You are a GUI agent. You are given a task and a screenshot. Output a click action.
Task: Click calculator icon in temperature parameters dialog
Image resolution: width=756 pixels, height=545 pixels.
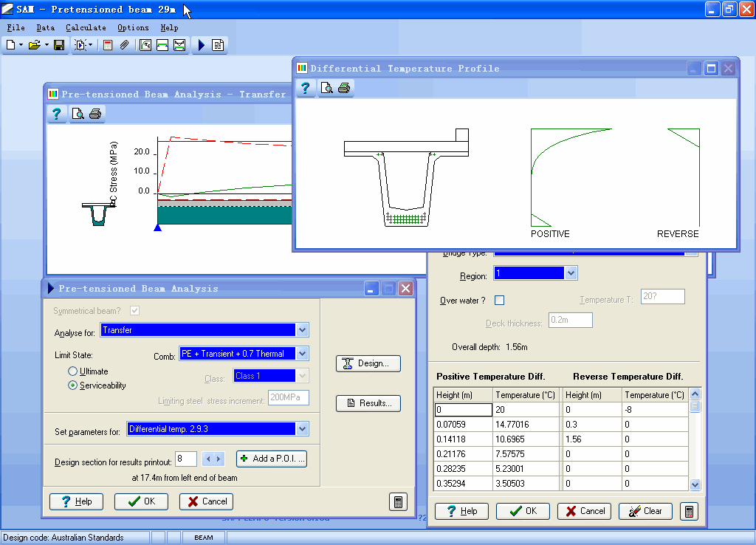click(x=689, y=511)
